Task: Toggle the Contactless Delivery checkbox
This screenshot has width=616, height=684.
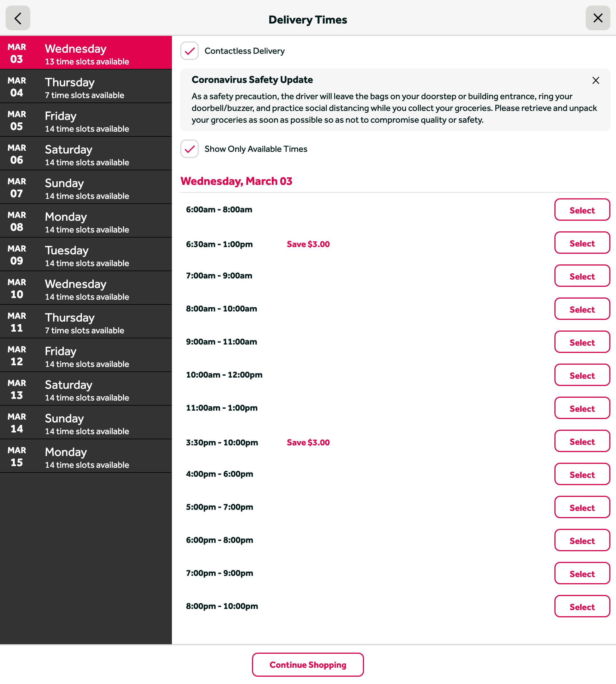Action: 190,51
